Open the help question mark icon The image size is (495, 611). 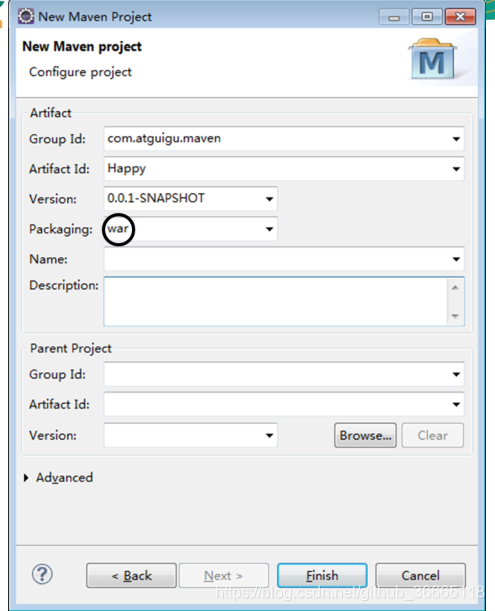(42, 574)
